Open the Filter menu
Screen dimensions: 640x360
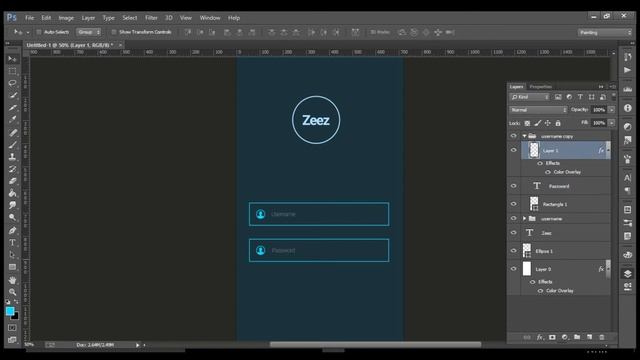151,18
